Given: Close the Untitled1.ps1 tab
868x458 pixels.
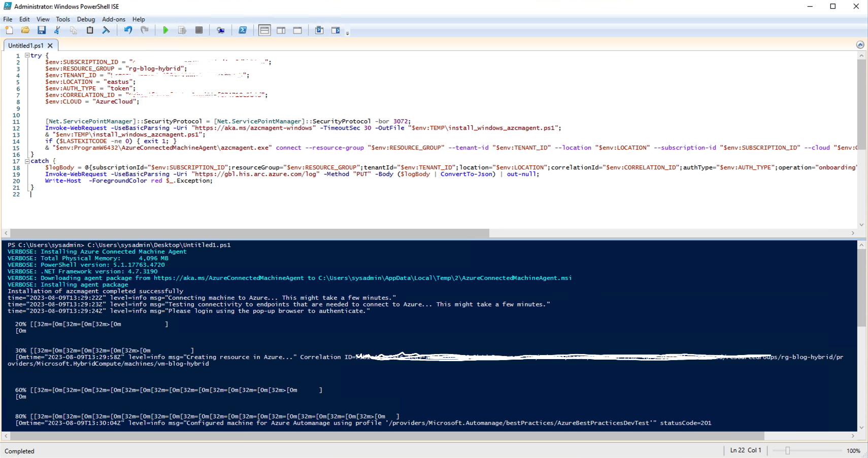Looking at the screenshot, I should 50,46.
